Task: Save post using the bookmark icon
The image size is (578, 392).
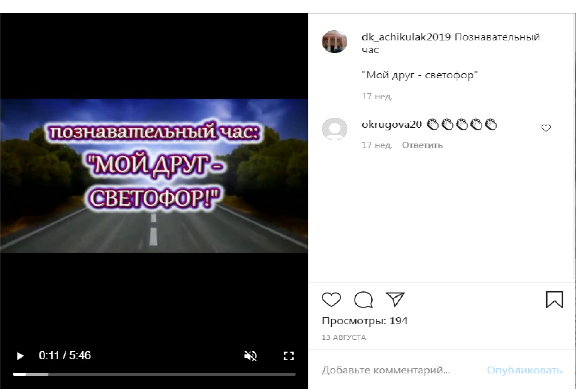Action: [554, 299]
